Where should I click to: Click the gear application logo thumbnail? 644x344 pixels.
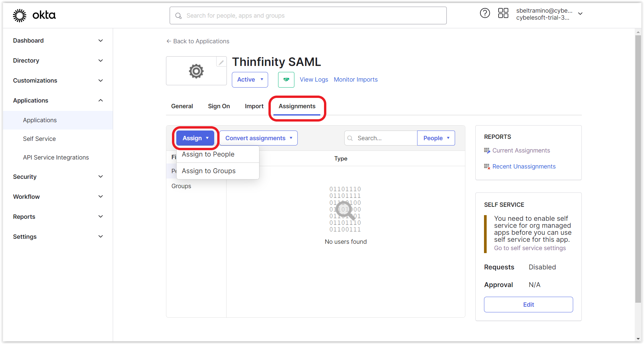pos(196,71)
